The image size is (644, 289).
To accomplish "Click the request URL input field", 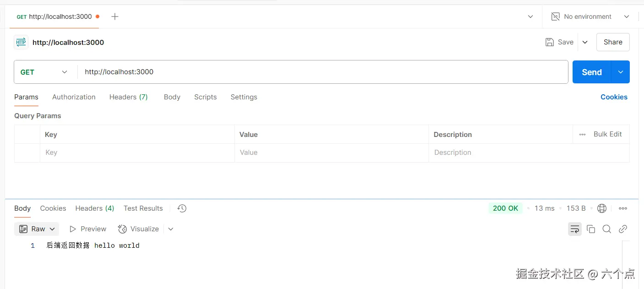I will (323, 72).
